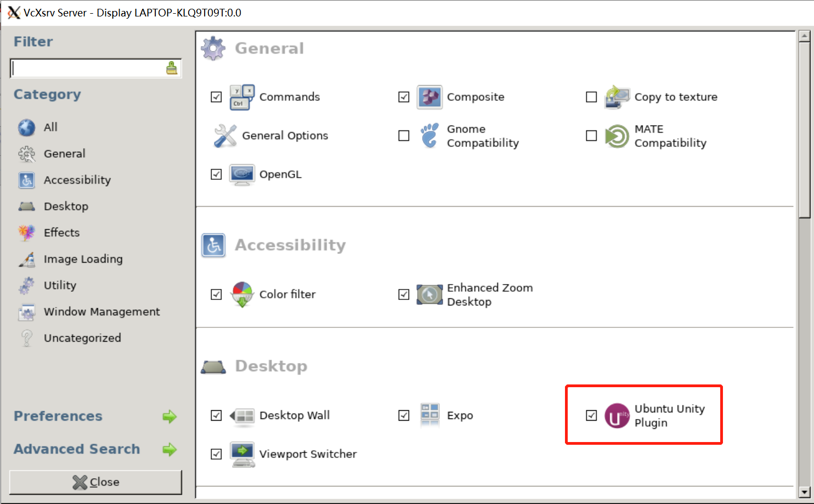Image resolution: width=814 pixels, height=504 pixels.
Task: Click inside the Filter input field
Action: (x=88, y=67)
